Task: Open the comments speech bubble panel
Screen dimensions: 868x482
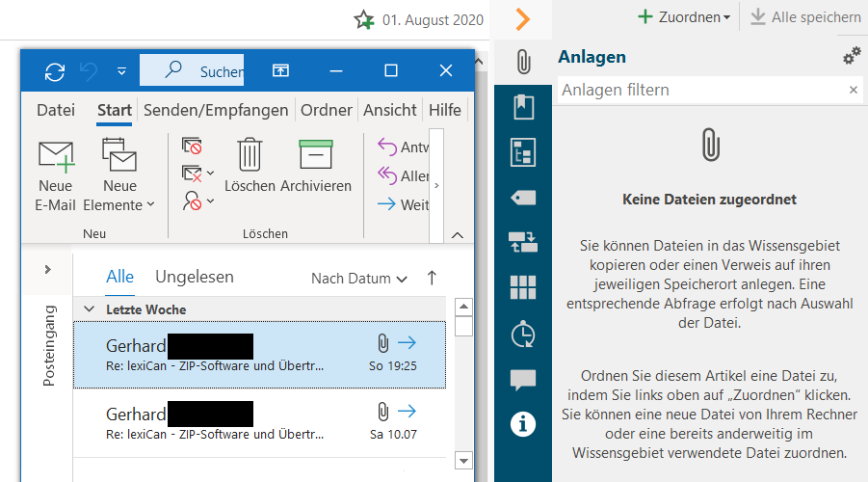Action: 522,379
